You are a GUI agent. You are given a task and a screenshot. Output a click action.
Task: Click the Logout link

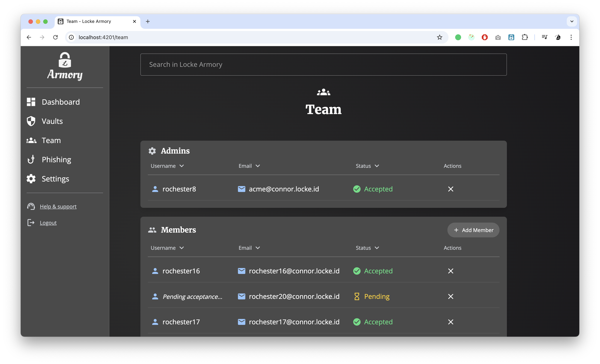click(x=48, y=223)
